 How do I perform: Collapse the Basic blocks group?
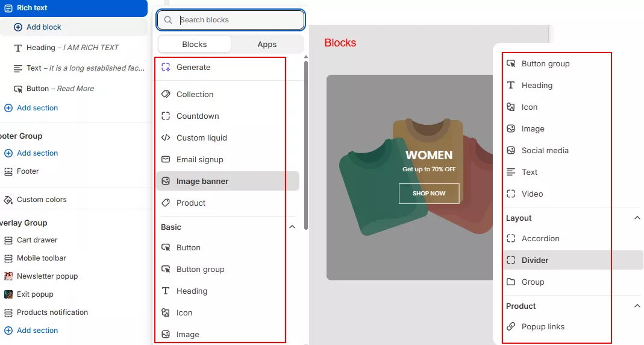292,227
